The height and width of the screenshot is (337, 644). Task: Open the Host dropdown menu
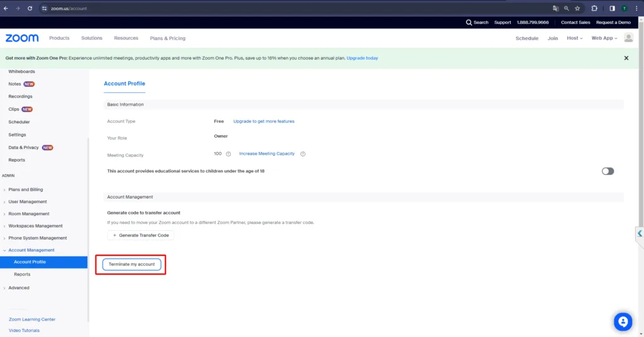pyautogui.click(x=574, y=38)
